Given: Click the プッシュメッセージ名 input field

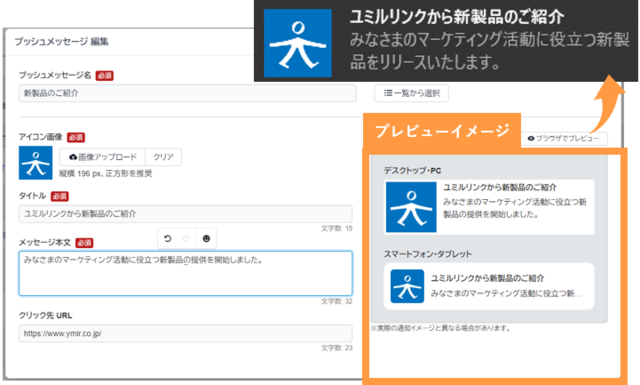Looking at the screenshot, I should tap(187, 93).
